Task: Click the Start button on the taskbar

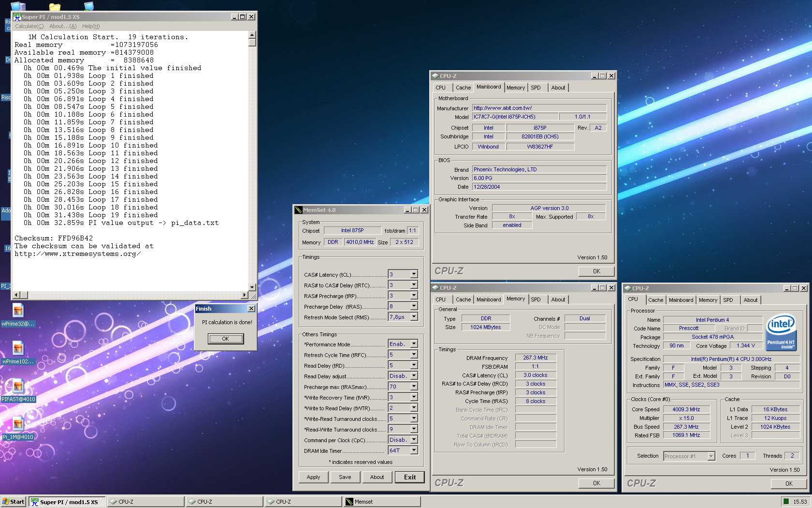Action: coord(14,502)
